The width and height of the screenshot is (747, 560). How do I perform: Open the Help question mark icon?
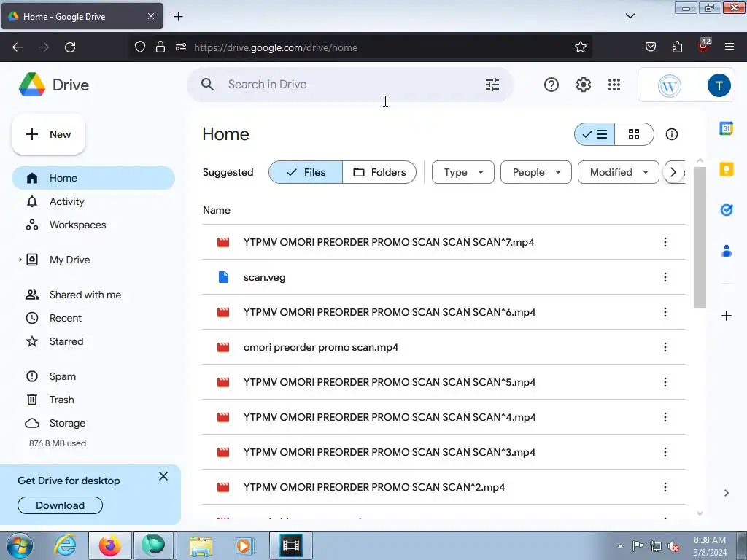pos(551,85)
